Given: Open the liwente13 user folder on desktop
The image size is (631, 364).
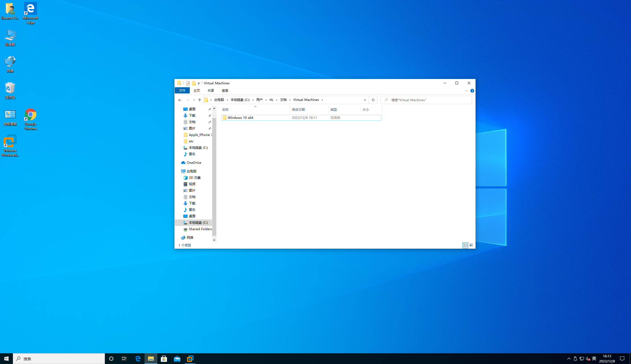Looking at the screenshot, I should pyautogui.click(x=10, y=12).
